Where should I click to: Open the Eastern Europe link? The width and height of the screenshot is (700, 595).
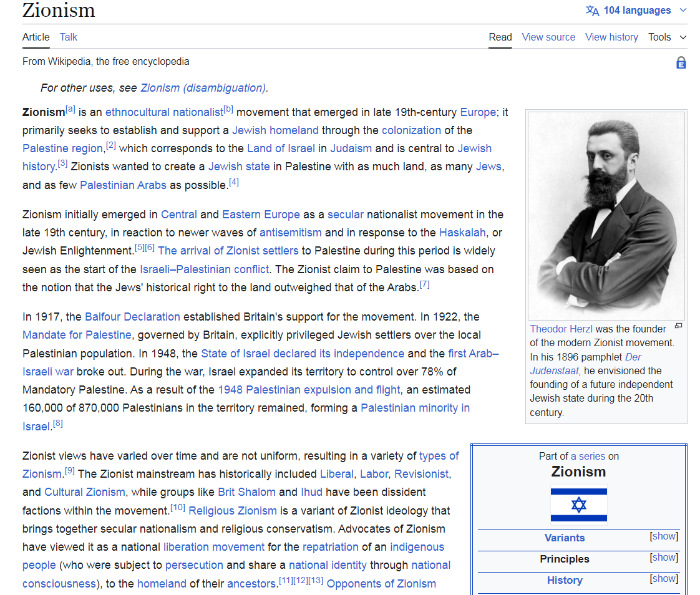coord(261,215)
